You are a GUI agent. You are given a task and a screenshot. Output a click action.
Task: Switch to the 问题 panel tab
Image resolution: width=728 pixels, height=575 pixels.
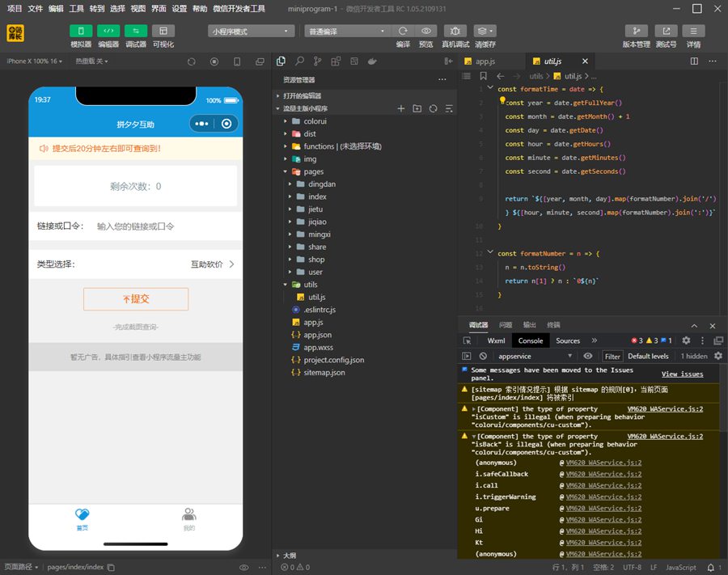coord(506,325)
